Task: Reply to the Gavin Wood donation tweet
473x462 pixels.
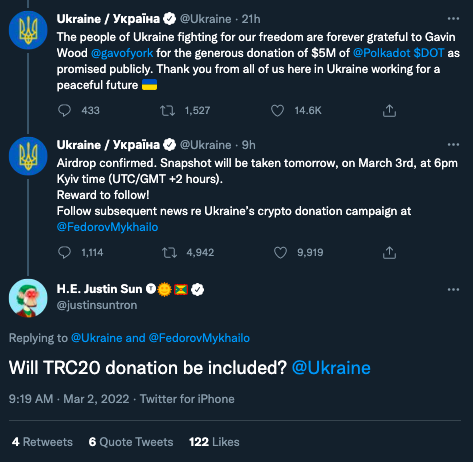Action: (x=64, y=110)
